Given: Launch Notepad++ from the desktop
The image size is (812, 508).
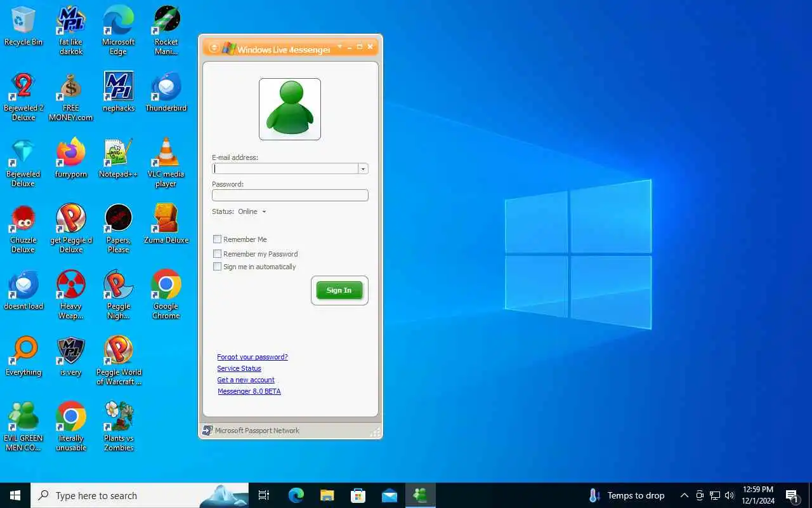Looking at the screenshot, I should click(119, 158).
